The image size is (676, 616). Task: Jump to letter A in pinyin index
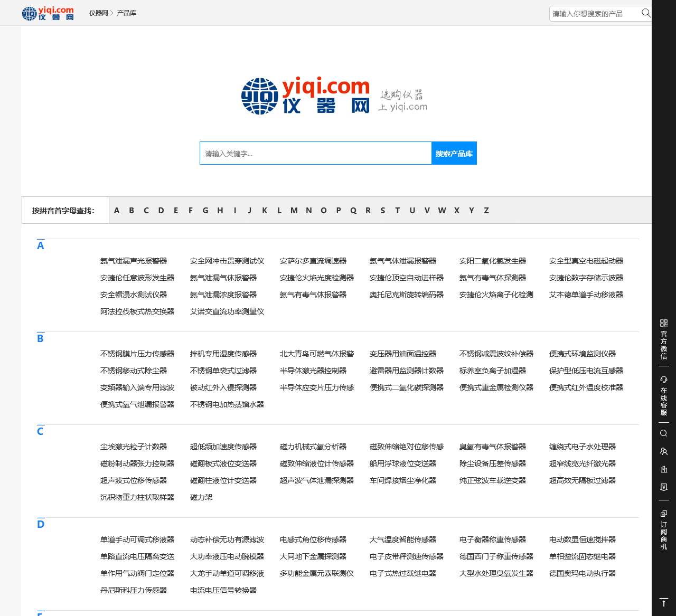click(117, 210)
